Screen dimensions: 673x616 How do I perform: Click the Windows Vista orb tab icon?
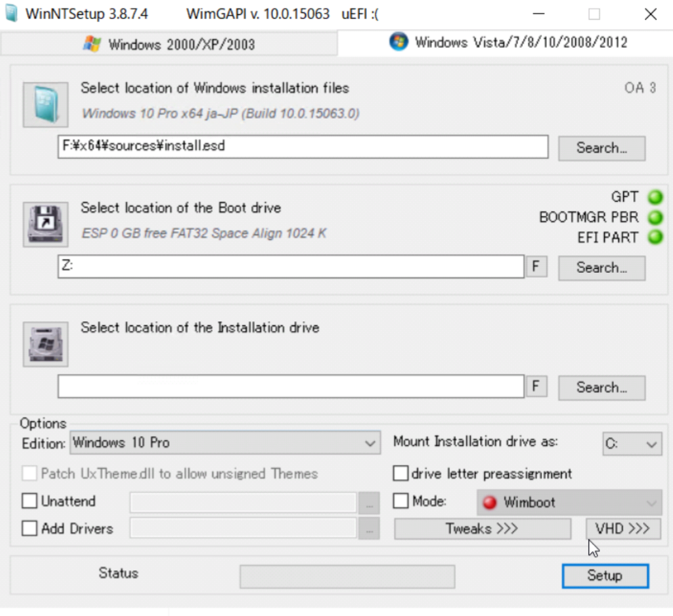click(399, 42)
